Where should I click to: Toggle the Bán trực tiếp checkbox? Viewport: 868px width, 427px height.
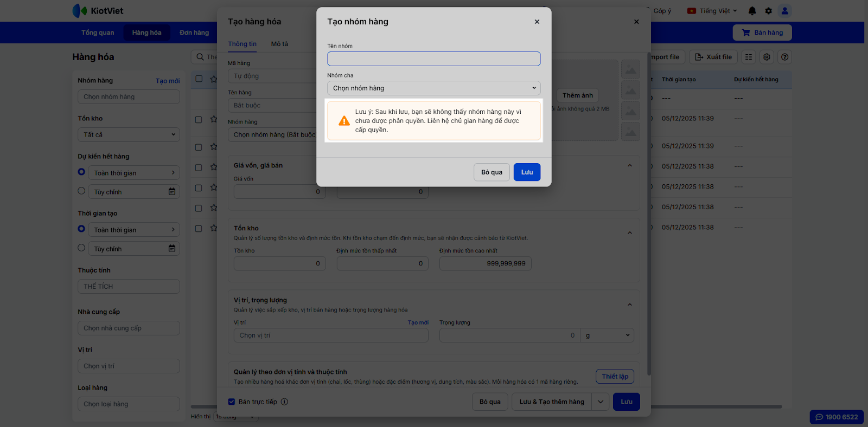click(x=232, y=402)
